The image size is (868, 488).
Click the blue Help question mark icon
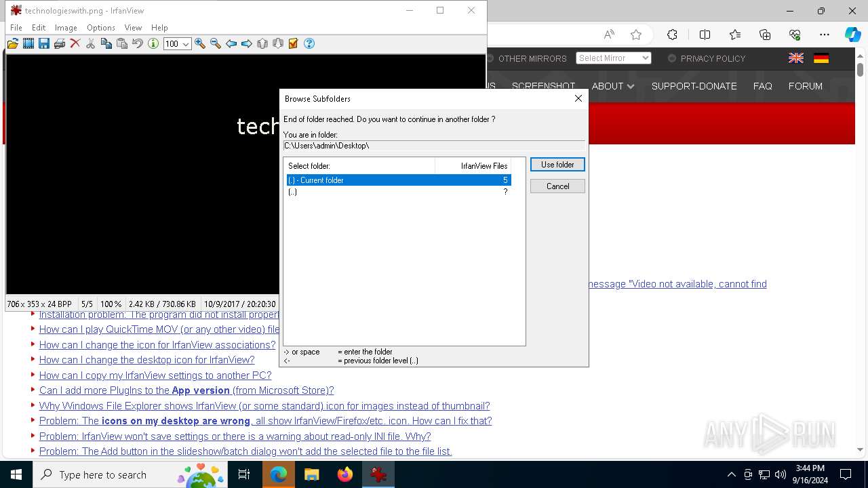pyautogui.click(x=309, y=43)
